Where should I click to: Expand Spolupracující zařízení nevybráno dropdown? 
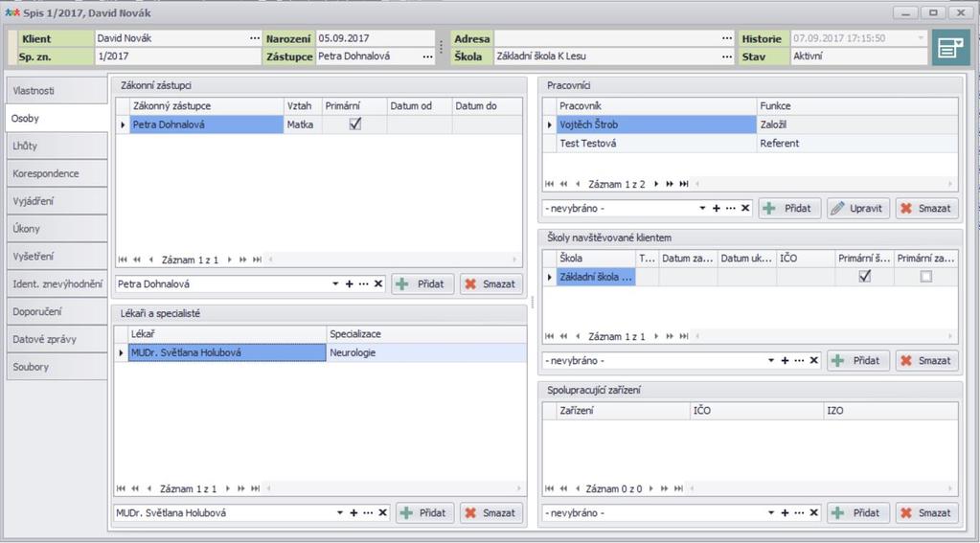tap(771, 512)
